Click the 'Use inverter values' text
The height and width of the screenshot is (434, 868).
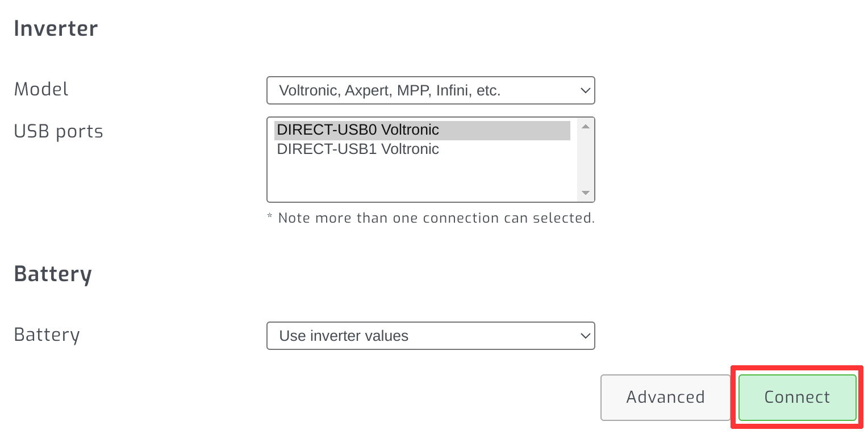[x=344, y=336]
